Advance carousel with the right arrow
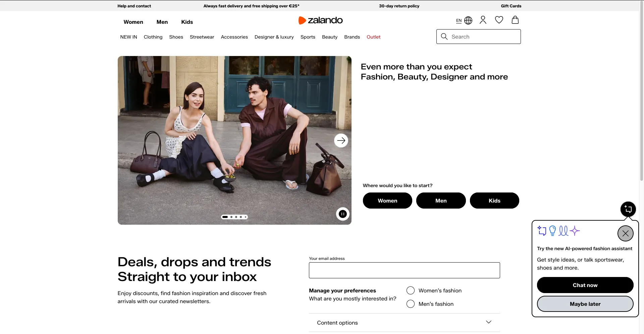 tap(341, 141)
